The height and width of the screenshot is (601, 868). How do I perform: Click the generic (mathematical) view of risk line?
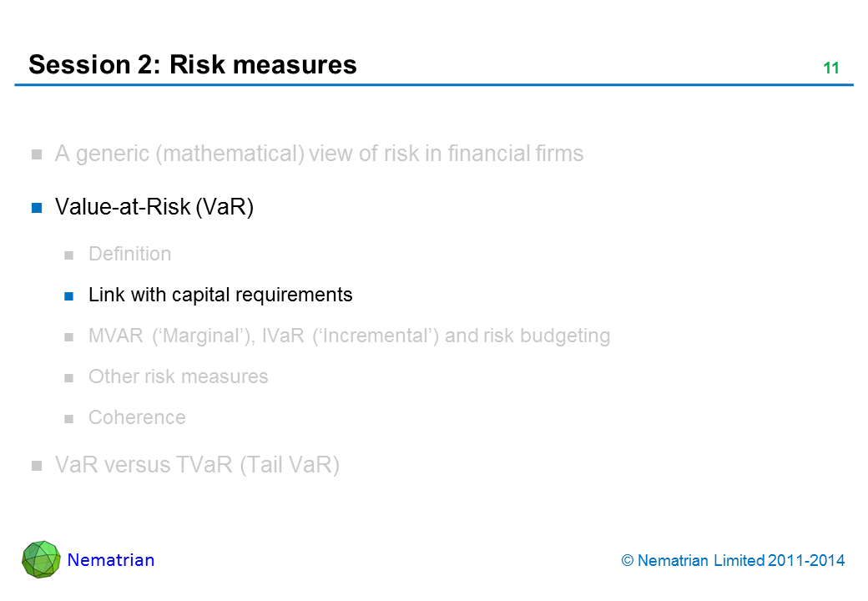[x=319, y=154]
